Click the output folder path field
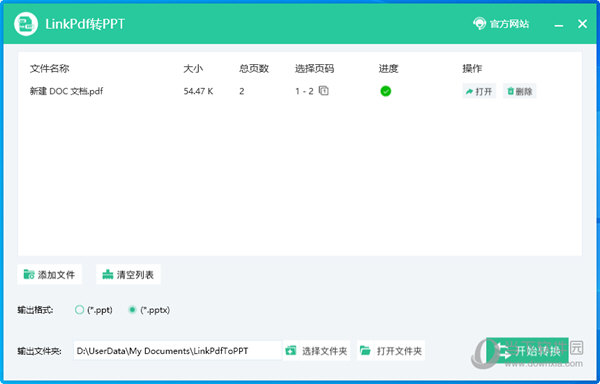This screenshot has height=384, width=600. [178, 350]
